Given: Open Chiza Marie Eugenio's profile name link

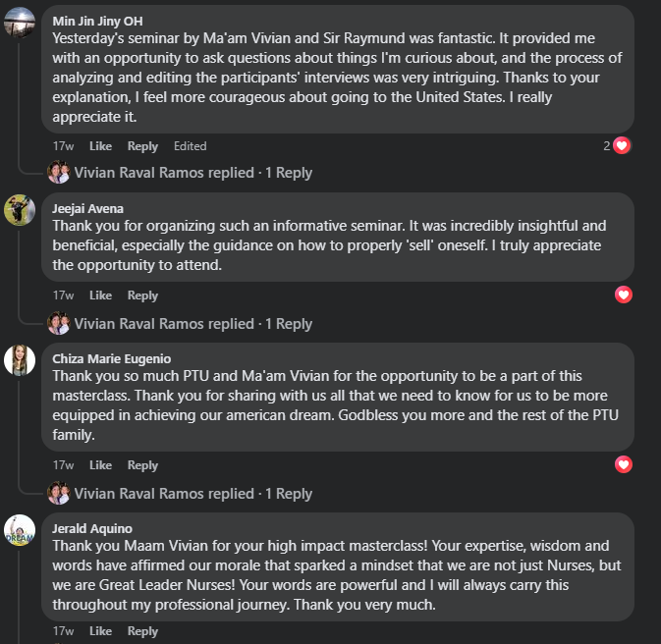Looking at the screenshot, I should 112,358.
